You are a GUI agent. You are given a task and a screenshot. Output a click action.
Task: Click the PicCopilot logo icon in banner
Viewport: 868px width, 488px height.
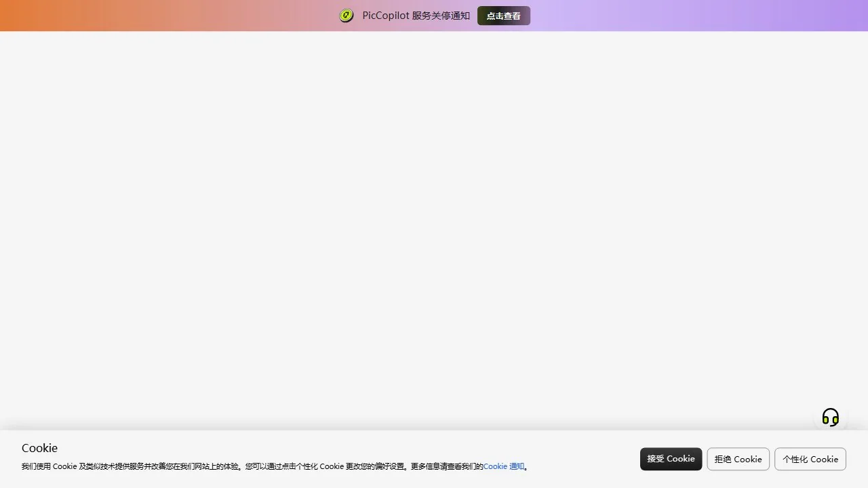tap(347, 16)
